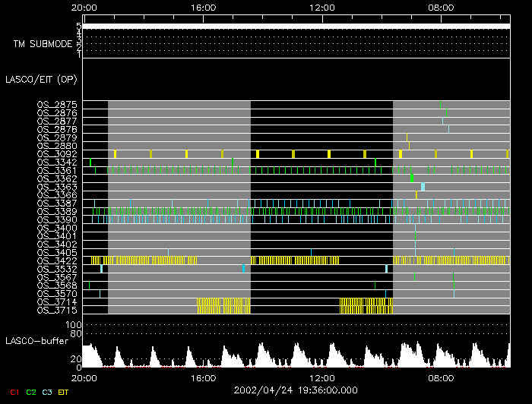Click the green marker in the OS_3362 row
Image resolution: width=532 pixels, height=404 pixels.
(x=411, y=178)
